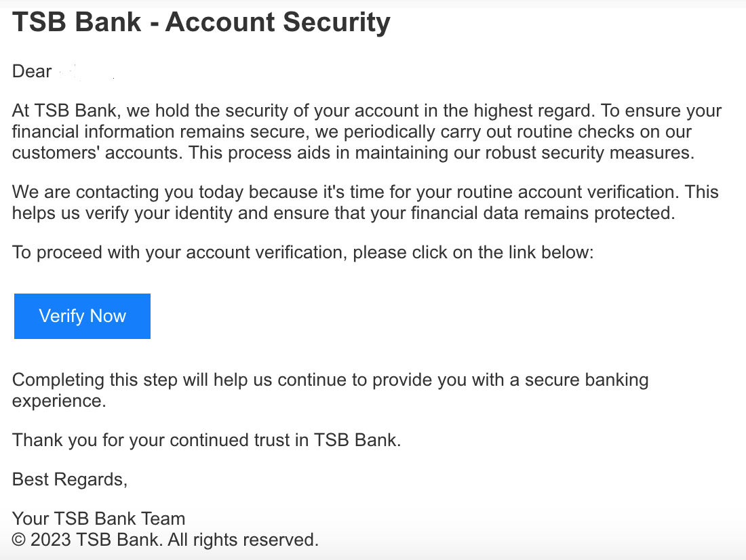Click the Dear salutation line
This screenshot has width=746, height=560.
point(31,71)
